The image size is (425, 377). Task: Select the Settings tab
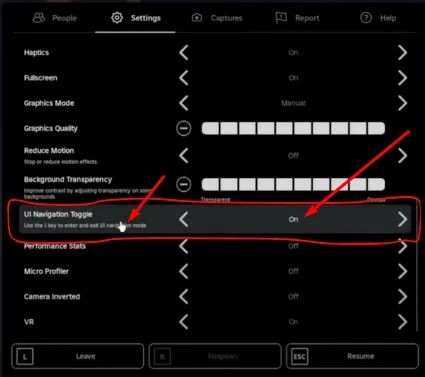[135, 18]
